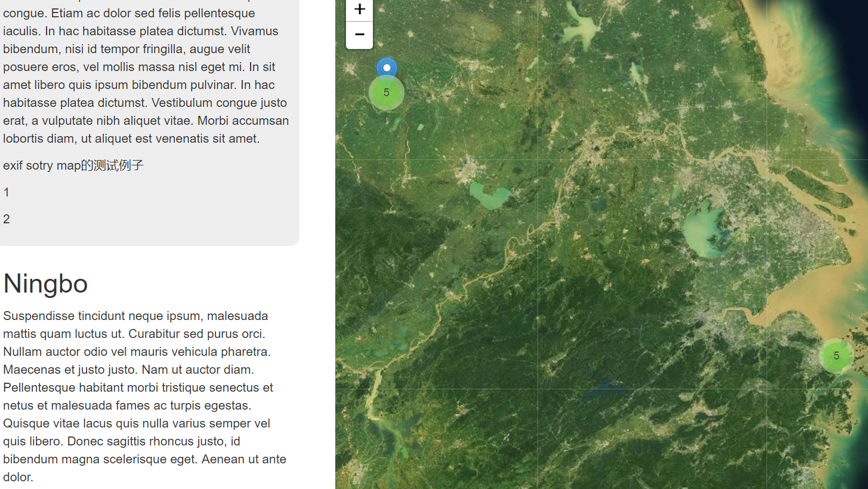Click the text 'exif sotry map的测试例子'

[73, 165]
